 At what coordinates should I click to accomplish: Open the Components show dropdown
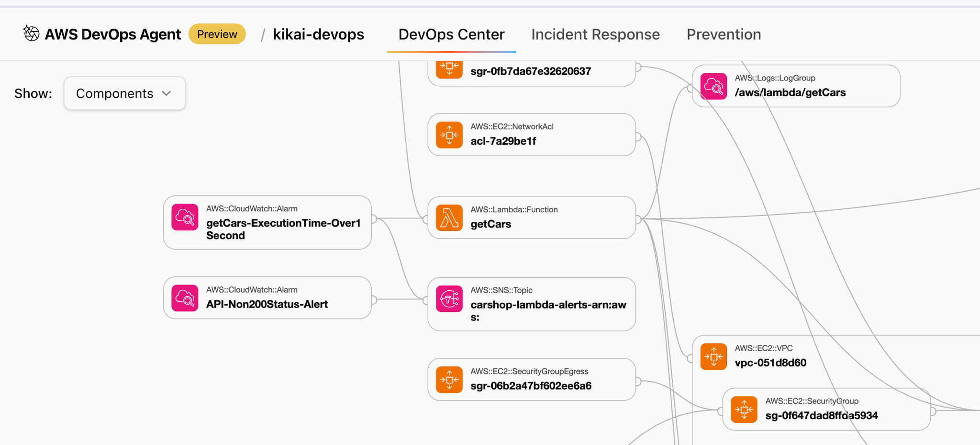click(125, 93)
